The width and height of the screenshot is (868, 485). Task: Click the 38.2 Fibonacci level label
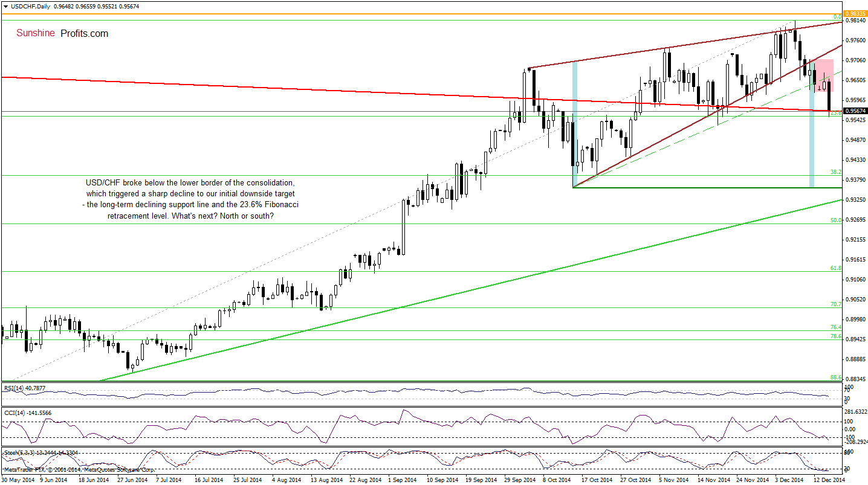point(836,172)
